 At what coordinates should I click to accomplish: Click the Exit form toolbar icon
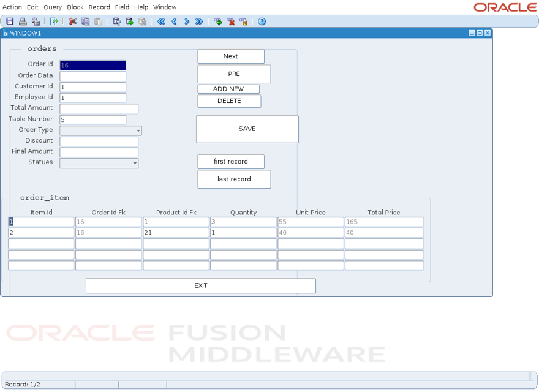tap(54, 21)
